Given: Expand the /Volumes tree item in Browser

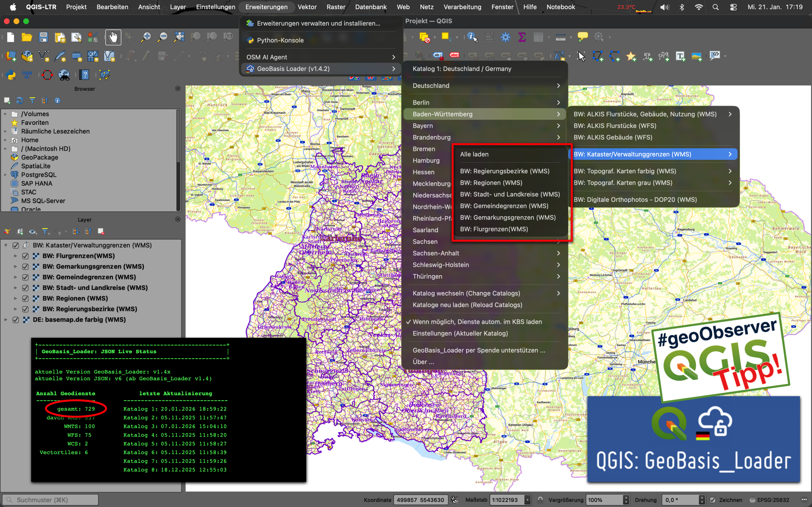Looking at the screenshot, I should coord(5,114).
